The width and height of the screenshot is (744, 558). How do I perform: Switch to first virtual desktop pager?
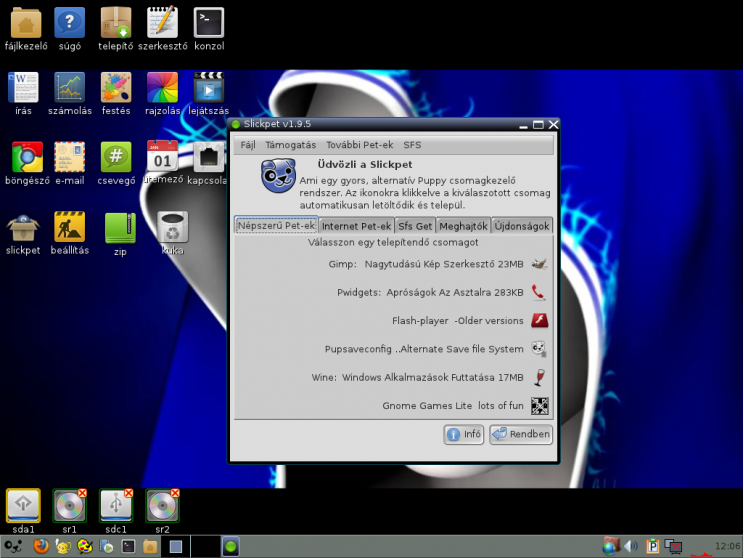tap(176, 547)
